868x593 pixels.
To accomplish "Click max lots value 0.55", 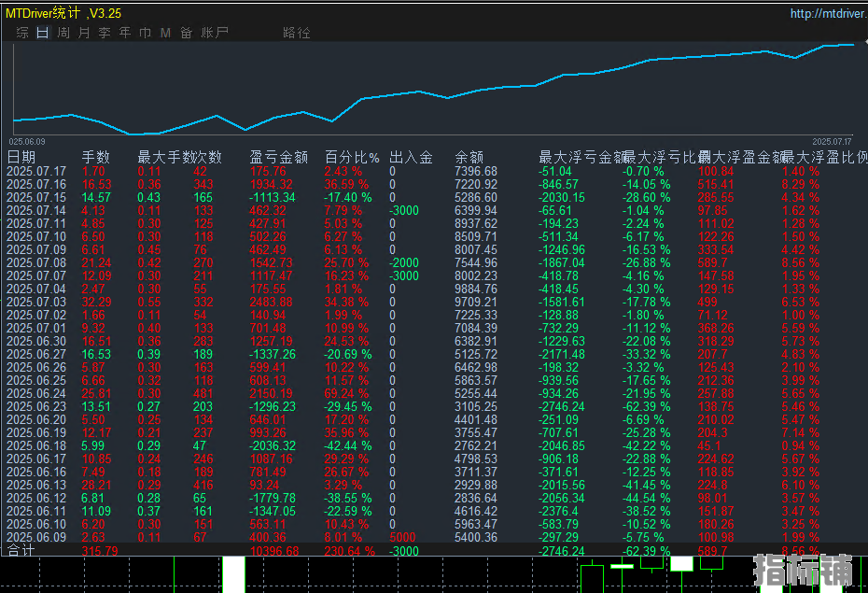I will 149,303.
